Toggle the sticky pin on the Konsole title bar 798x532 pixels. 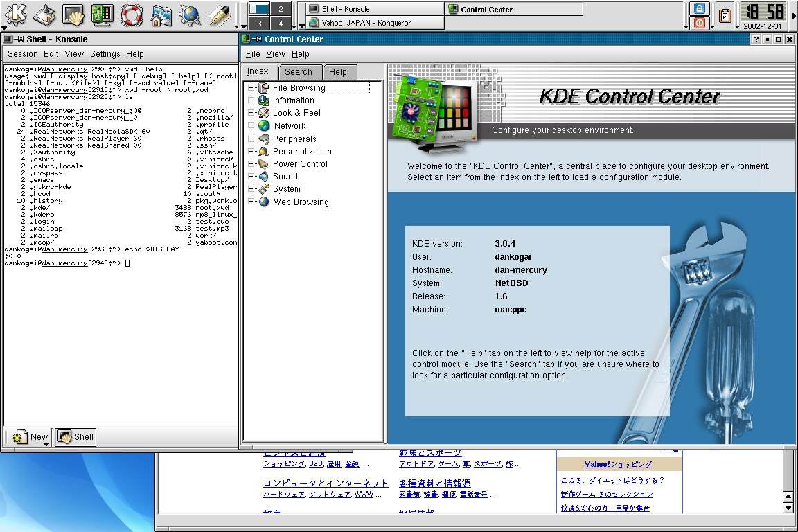pos(19,39)
